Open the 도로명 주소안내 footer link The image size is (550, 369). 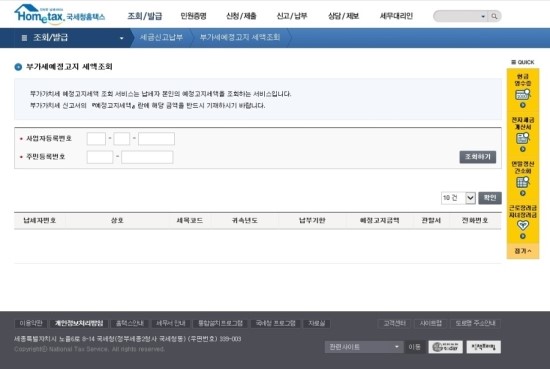(475, 323)
